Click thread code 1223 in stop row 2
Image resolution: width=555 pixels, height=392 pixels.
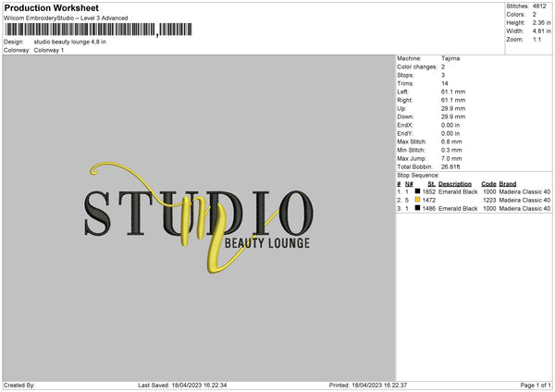(489, 201)
